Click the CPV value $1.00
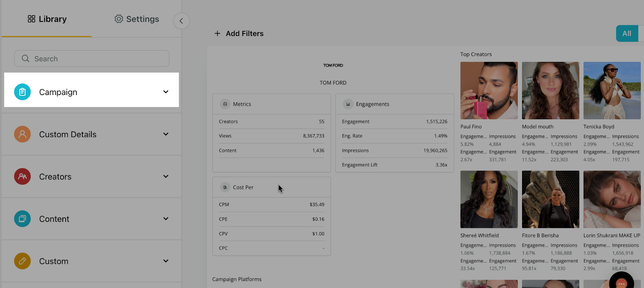 coord(318,234)
